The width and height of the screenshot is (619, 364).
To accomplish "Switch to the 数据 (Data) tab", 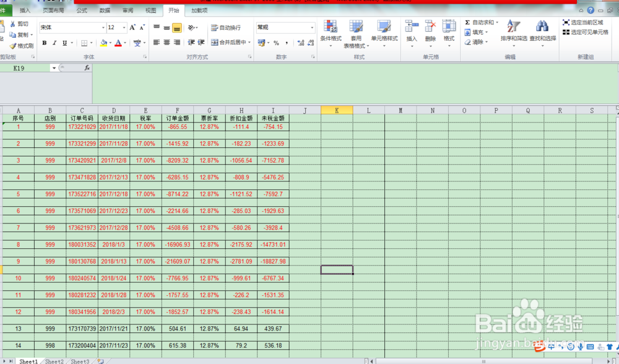I will click(x=105, y=11).
